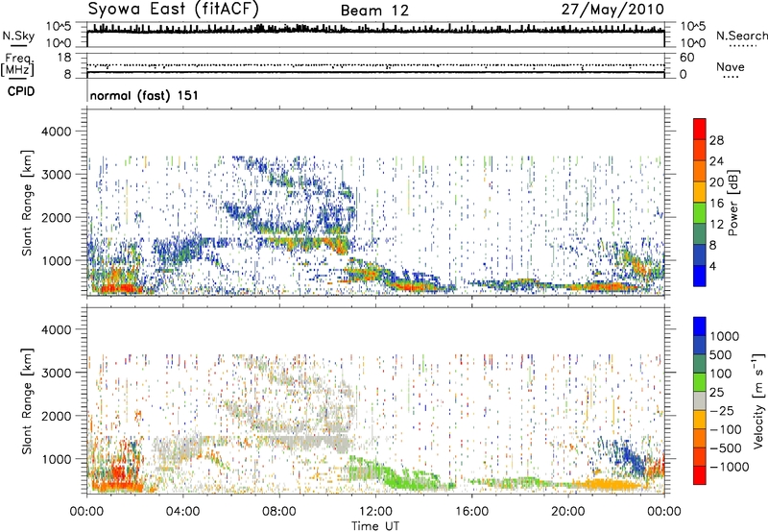The height and width of the screenshot is (532, 768).
Task: Click the 'N.Sky' legend label
Action: (18, 36)
